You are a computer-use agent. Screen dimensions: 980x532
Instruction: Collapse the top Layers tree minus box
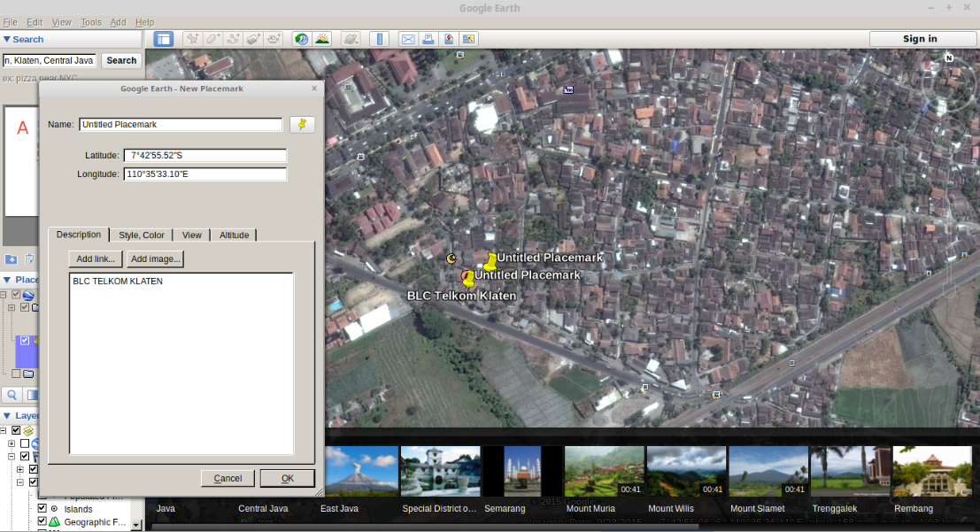pyautogui.click(x=4, y=430)
